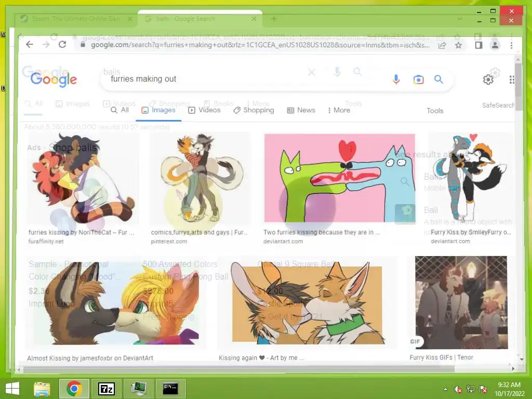
Task: Click the 'Furry Kiss GIFs | Tenor' caption
Action: click(x=441, y=357)
